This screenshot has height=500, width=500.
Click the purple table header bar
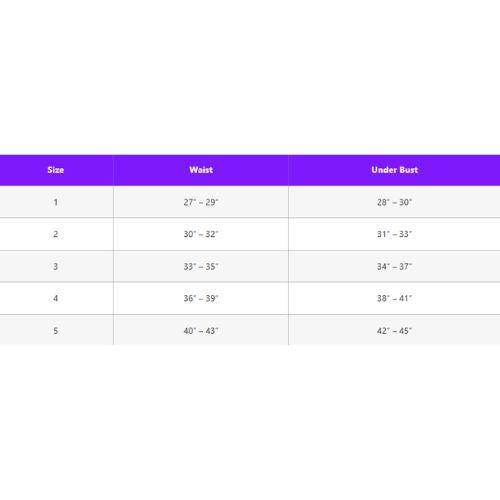pyautogui.click(x=250, y=170)
